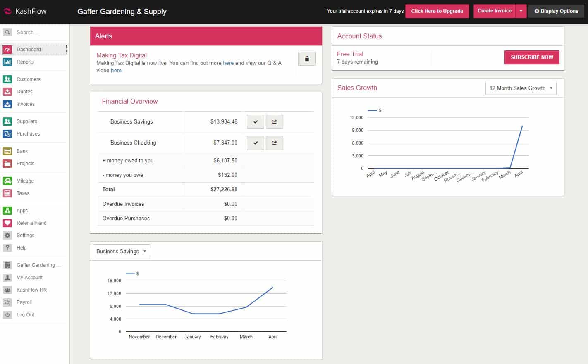Click the Overdue Invoices row label
Image resolution: width=588 pixels, height=364 pixels.
(123, 204)
